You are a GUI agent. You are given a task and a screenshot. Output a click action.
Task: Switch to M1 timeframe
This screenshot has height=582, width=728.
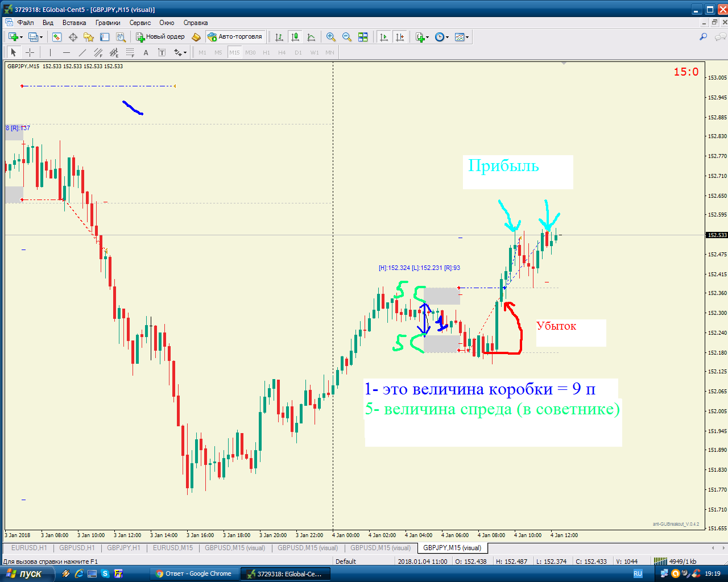[202, 52]
